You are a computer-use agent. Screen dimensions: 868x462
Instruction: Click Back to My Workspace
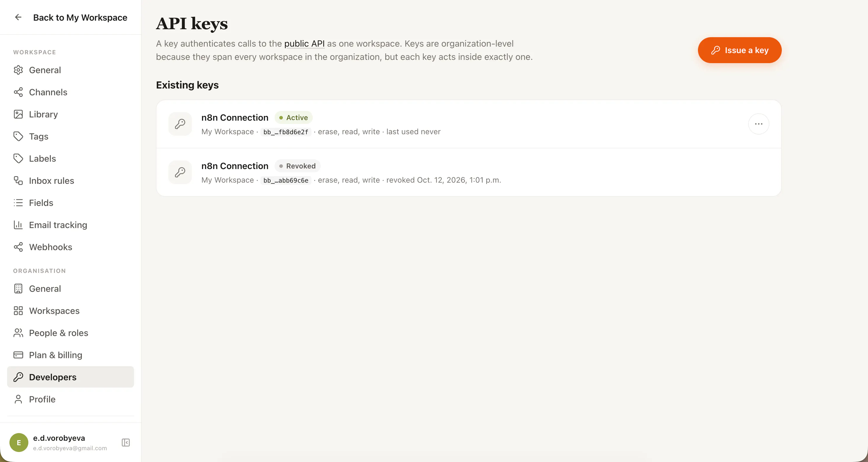pyautogui.click(x=80, y=17)
